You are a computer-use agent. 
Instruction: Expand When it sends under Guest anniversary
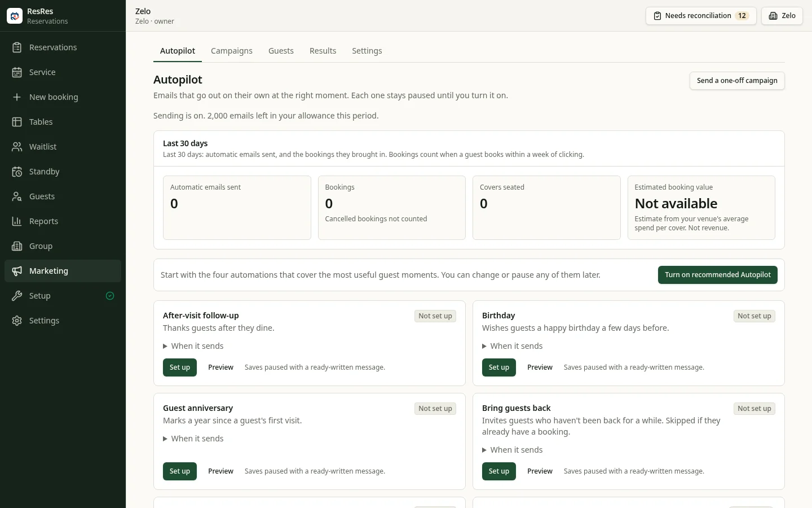click(x=193, y=439)
